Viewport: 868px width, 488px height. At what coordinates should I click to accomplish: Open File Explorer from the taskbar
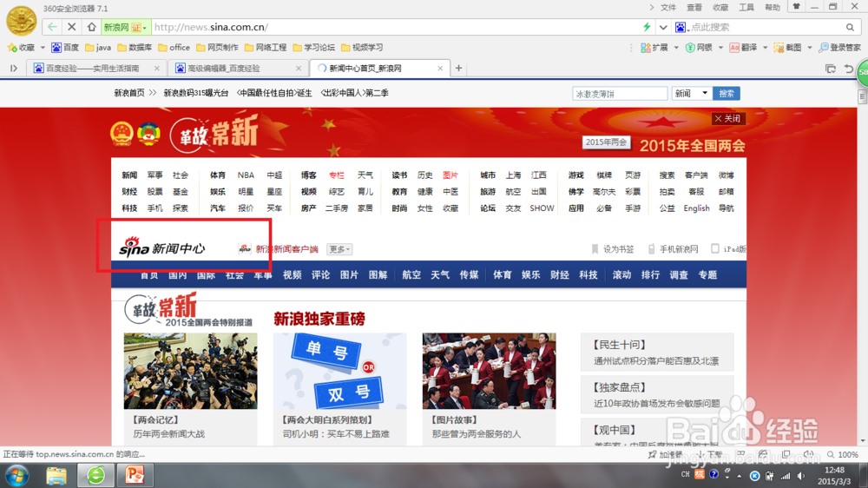(56, 475)
